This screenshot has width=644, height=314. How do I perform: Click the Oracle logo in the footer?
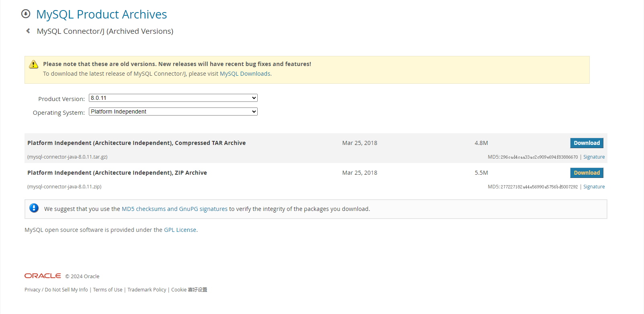point(43,276)
